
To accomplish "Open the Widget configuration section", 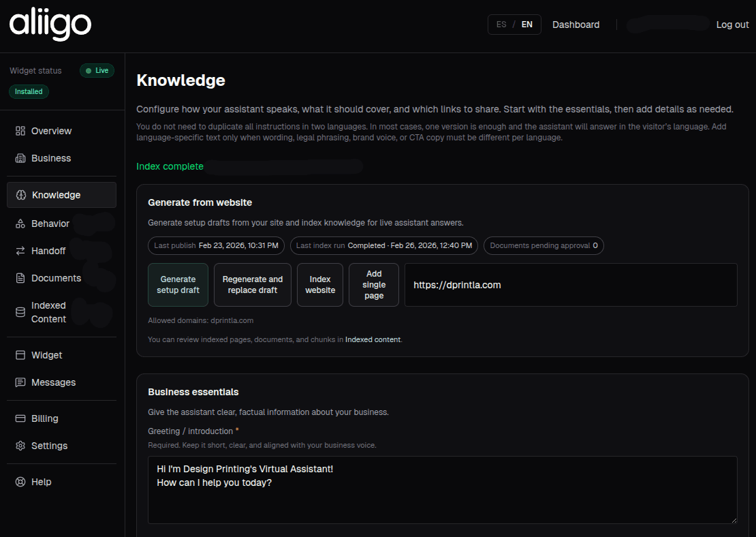I will pos(46,355).
